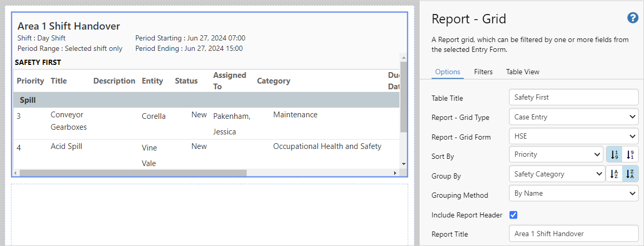Screen dimensions: 644x246
Task: Expand the Sort By Priority dropdown
Action: 556,155
